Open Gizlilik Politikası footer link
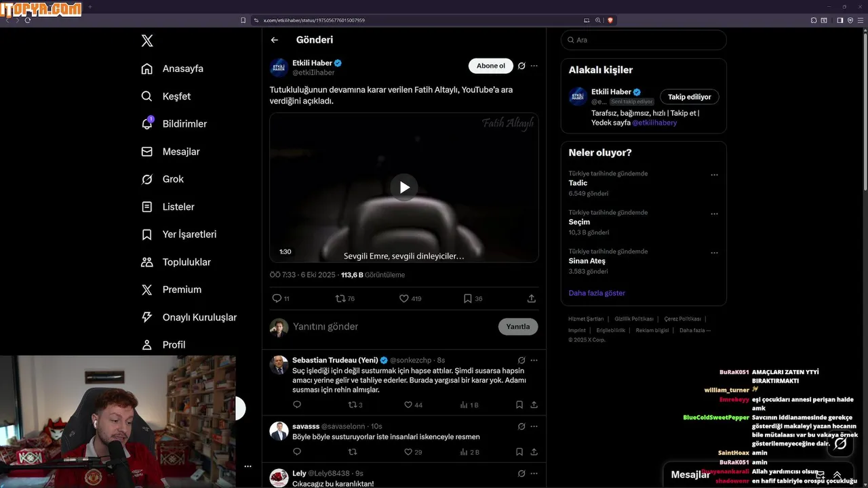This screenshot has width=868, height=488. [634, 319]
